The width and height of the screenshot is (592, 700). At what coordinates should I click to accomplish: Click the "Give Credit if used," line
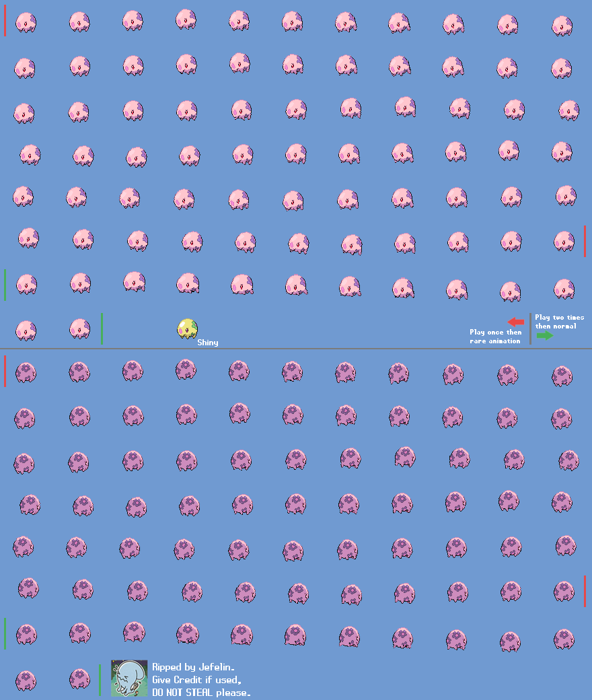pos(196,680)
